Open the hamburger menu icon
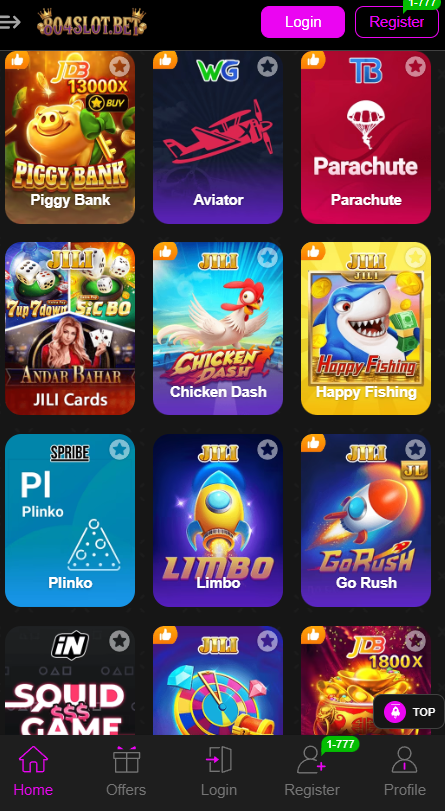Viewport: 445px width, 811px height. (x=10, y=22)
